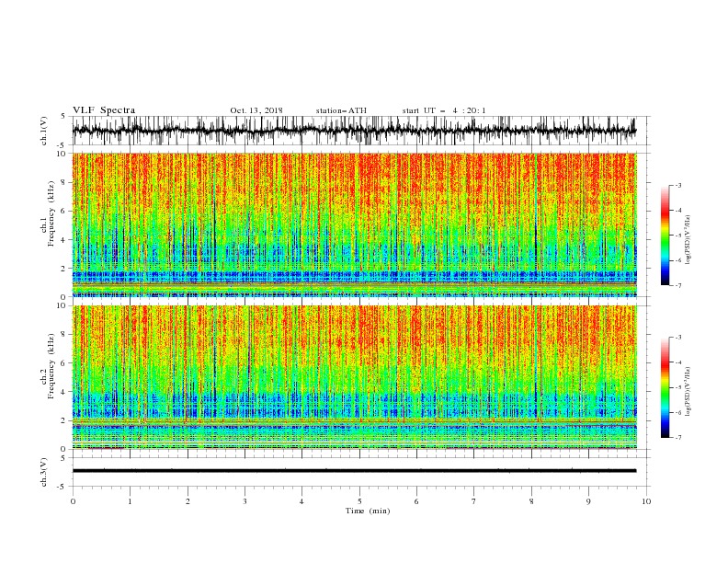
Task: Click the ch.2 spectrogram color bar
Action: tap(665, 387)
